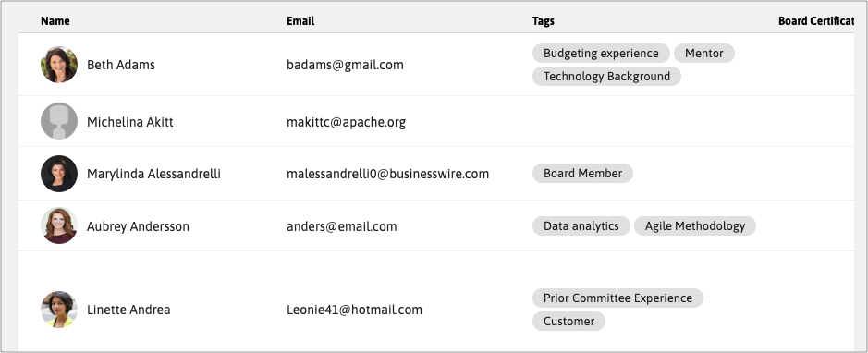
Task: Select Linette Andrea's profile photo
Action: pyautogui.click(x=58, y=310)
